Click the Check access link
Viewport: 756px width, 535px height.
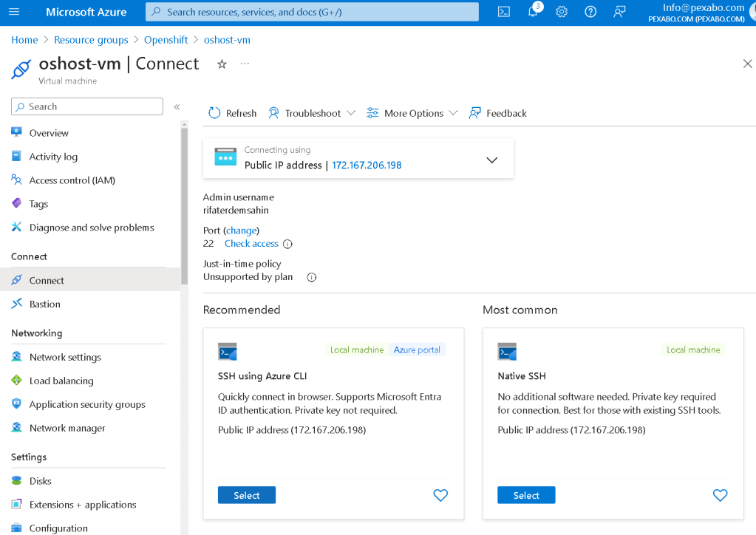pos(251,243)
